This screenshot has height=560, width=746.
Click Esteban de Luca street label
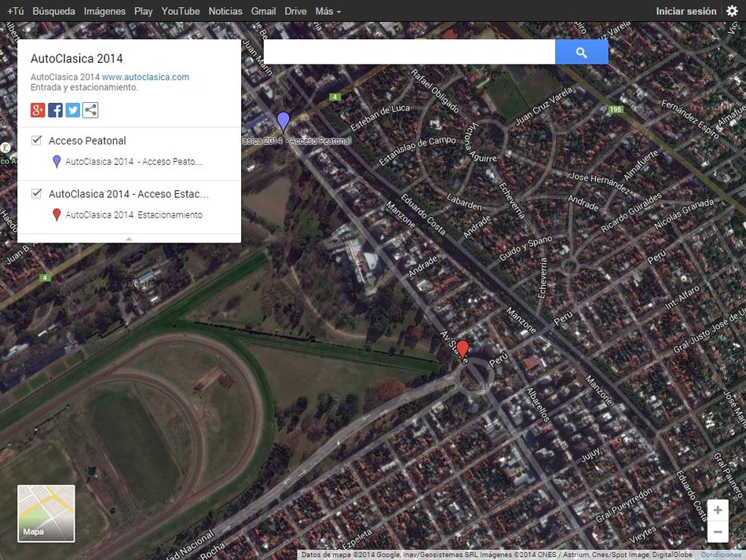coord(380,118)
